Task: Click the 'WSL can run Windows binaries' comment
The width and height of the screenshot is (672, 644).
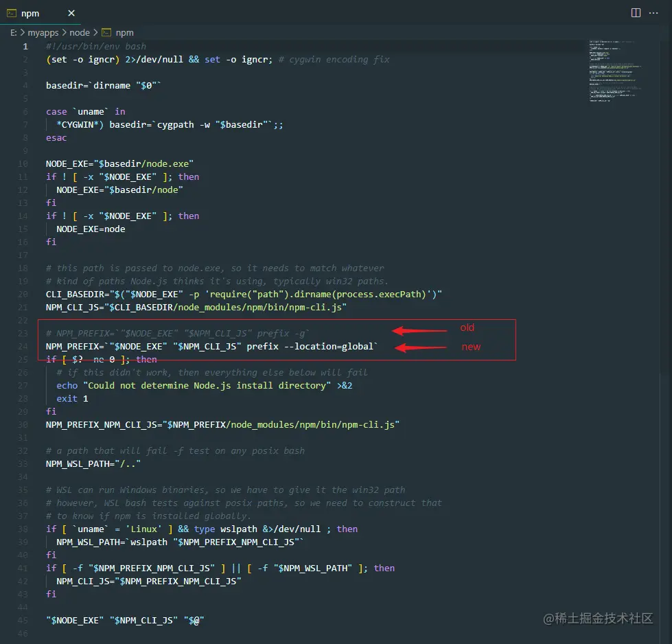Action: (x=225, y=490)
